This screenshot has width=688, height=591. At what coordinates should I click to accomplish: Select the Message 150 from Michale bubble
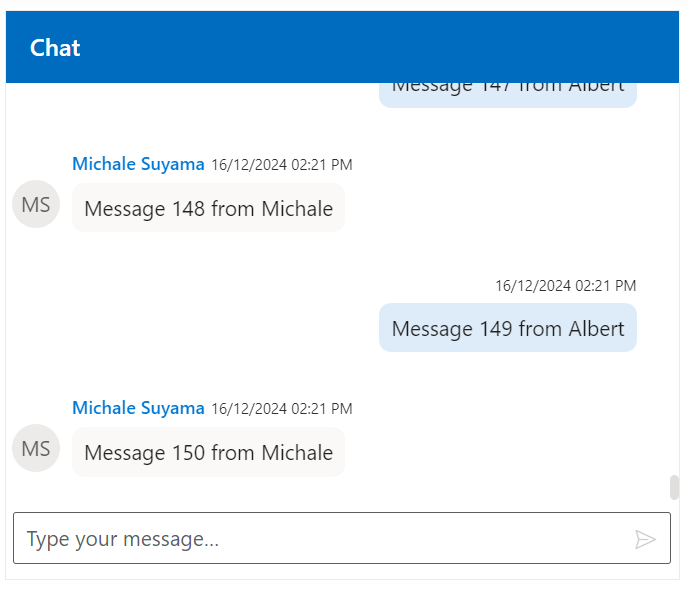coord(208,452)
